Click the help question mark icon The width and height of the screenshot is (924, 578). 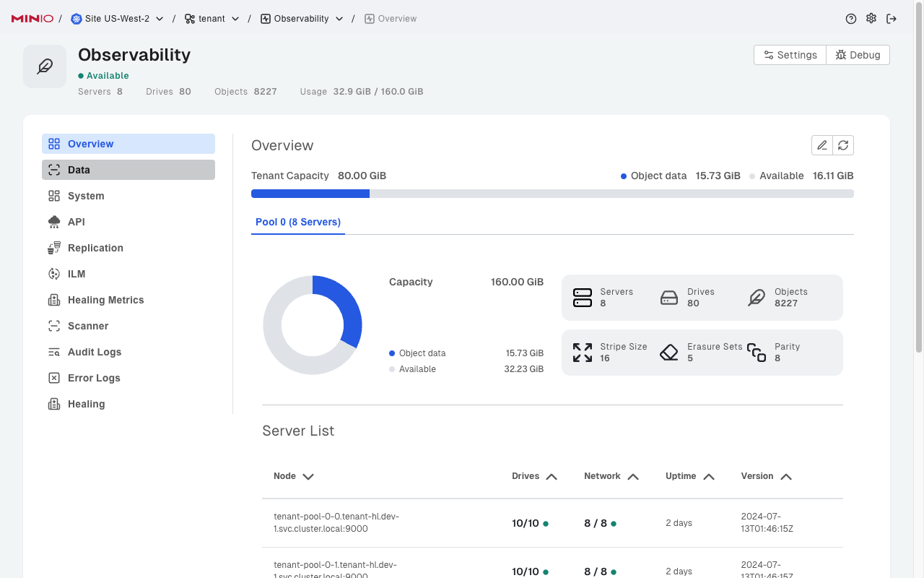(x=851, y=19)
